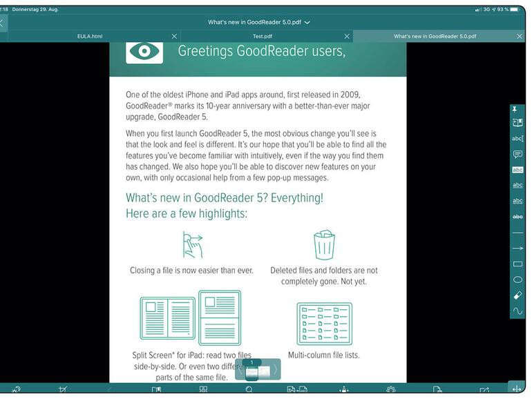532x399 pixels.
Task: Select the text insert (abc cursor) tool
Action: coord(517,138)
